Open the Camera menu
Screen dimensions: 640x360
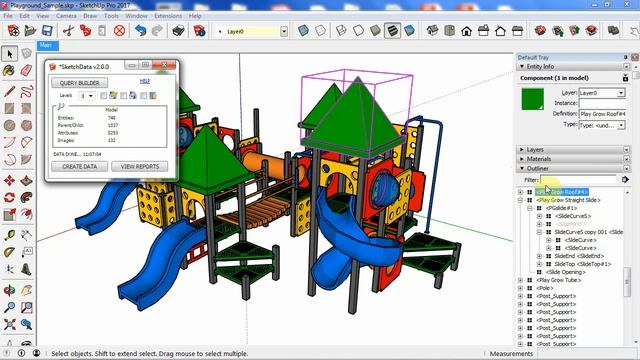click(x=66, y=16)
